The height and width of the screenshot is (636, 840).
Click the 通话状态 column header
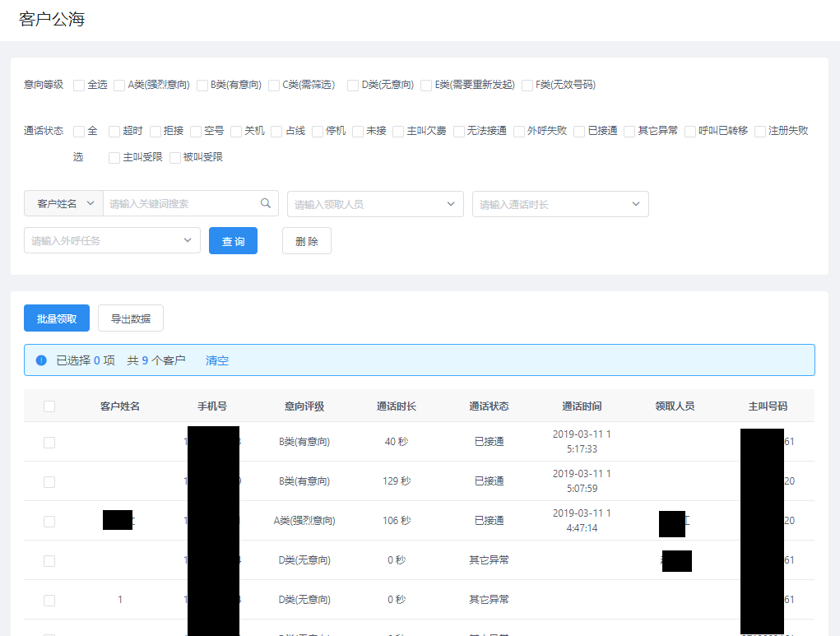pyautogui.click(x=489, y=406)
